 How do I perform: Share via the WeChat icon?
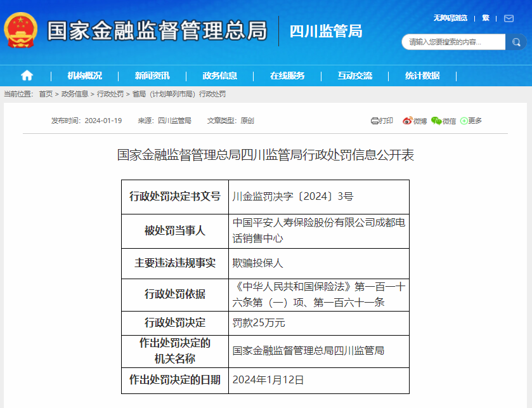pos(436,121)
